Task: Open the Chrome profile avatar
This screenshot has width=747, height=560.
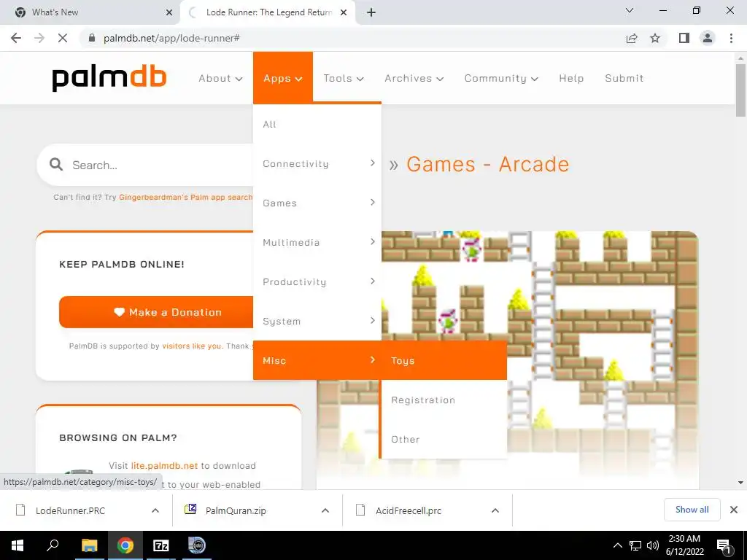Action: [708, 38]
